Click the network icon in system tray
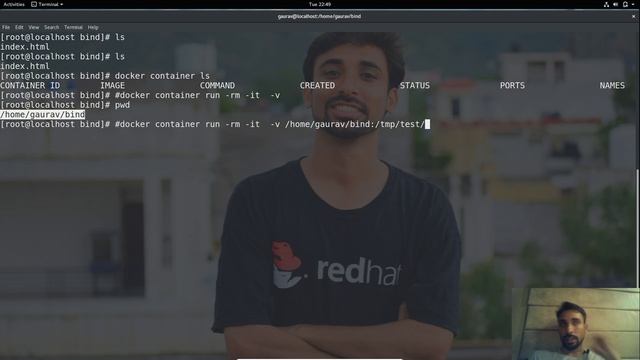Screen dimensions: 640x360 point(607,4)
